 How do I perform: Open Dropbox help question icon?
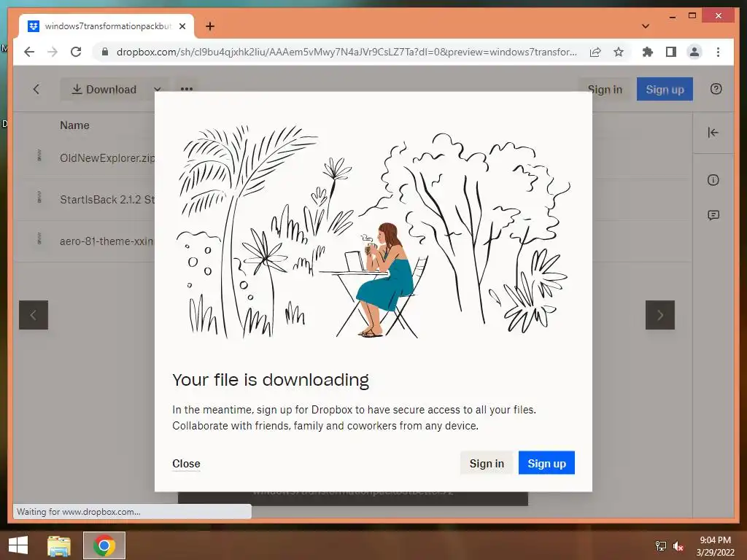(716, 88)
